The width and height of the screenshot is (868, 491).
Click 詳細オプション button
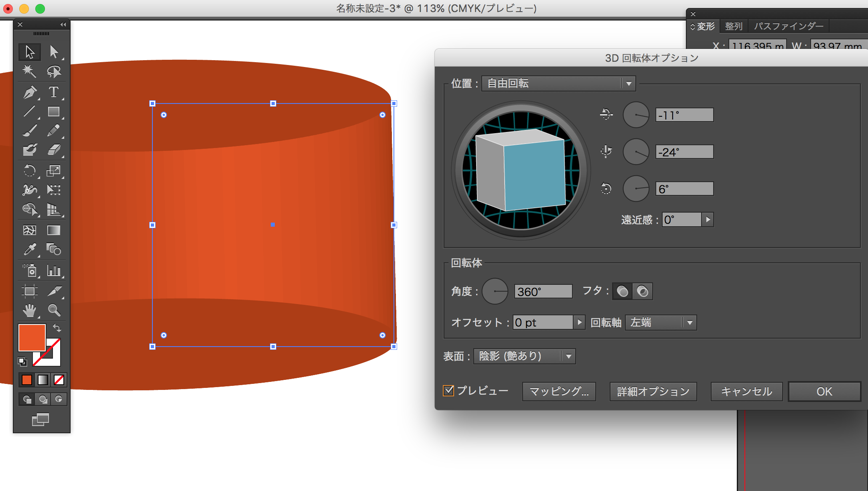coord(653,391)
